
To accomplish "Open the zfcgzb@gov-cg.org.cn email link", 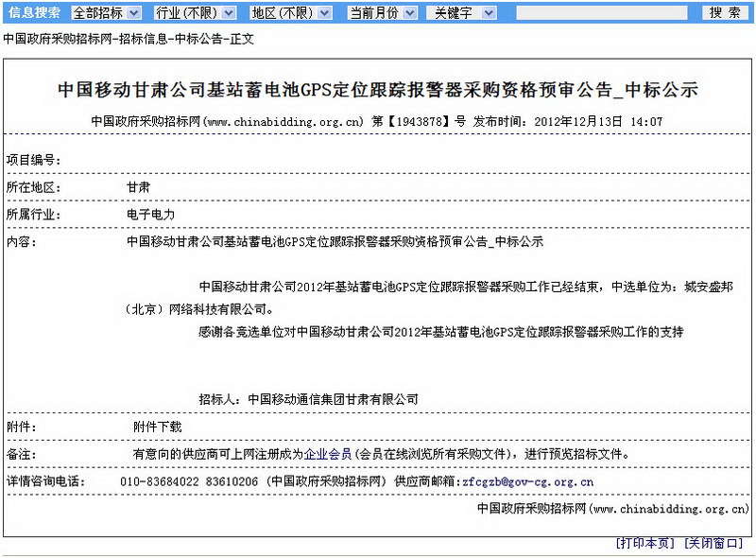I will coord(528,481).
